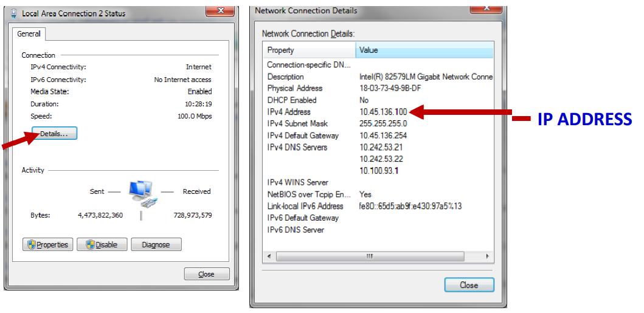Select the IPv4 Subnet Mask 255.255.255.0

(x=383, y=123)
